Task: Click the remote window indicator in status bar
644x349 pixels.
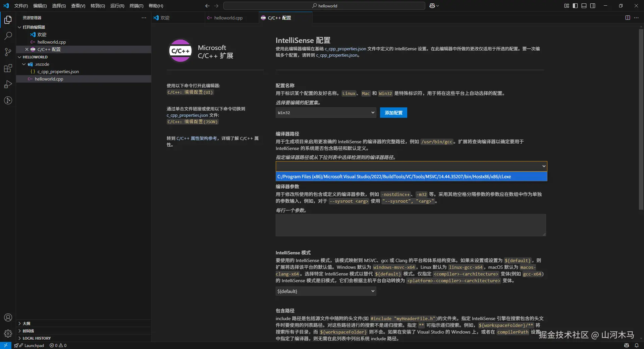Action: point(6,345)
